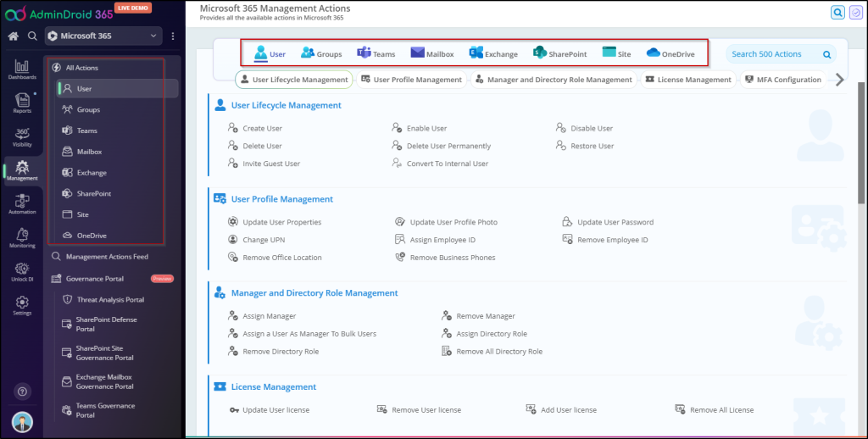Click the Change UPN action
Viewport: 868px width, 439px height.
click(256, 240)
